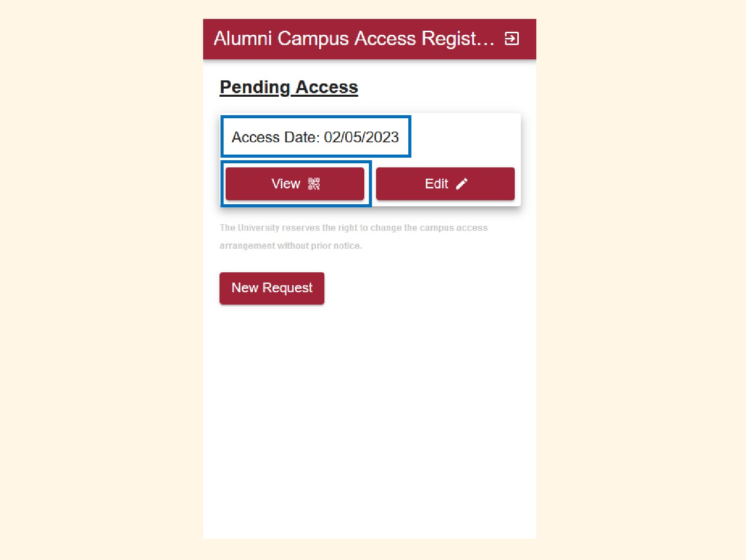Click the Alumni Campus Access Regist… title

[x=354, y=38]
